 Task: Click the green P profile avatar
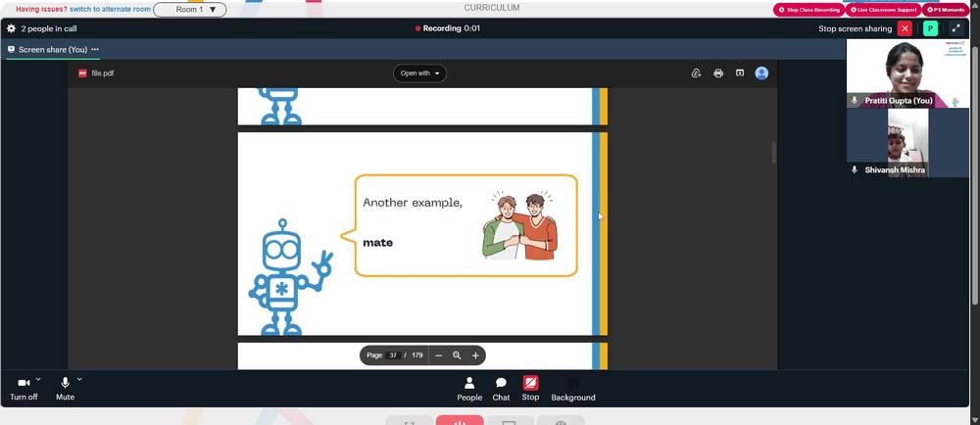[931, 28]
